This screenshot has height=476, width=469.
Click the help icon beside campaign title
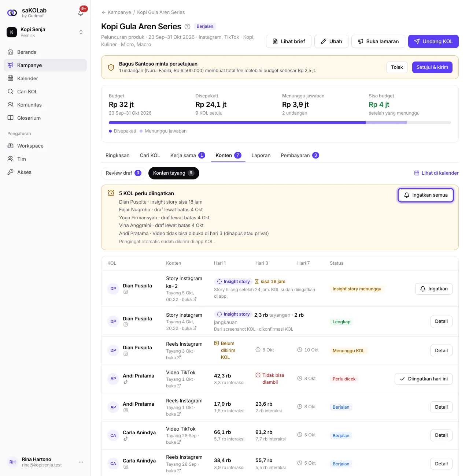(x=187, y=26)
